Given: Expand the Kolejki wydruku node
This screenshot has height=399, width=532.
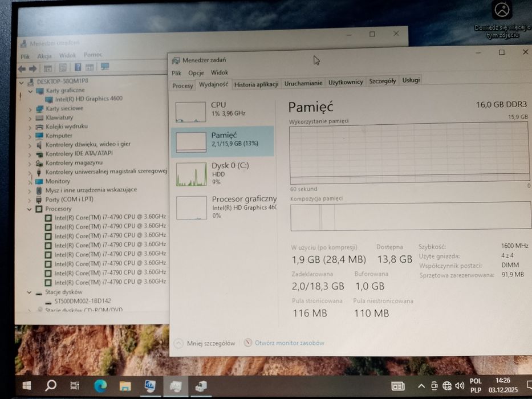Looking at the screenshot, I should coord(30,128).
